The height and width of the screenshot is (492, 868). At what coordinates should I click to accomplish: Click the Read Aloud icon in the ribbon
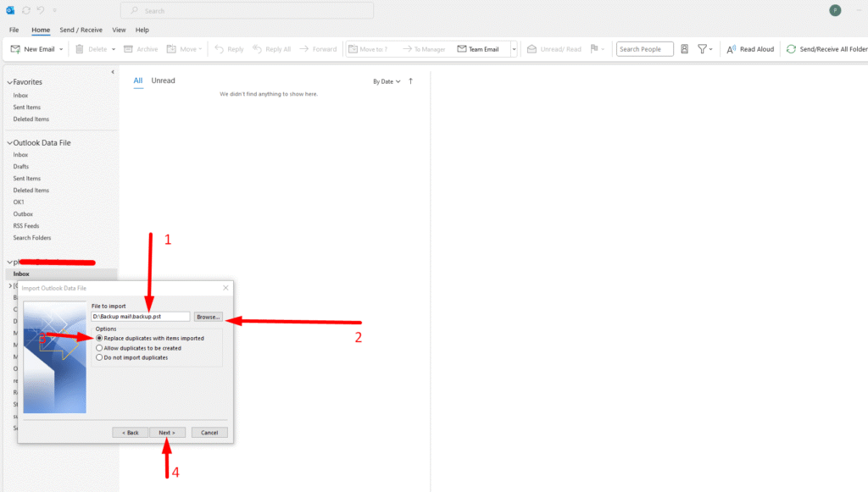pyautogui.click(x=731, y=49)
